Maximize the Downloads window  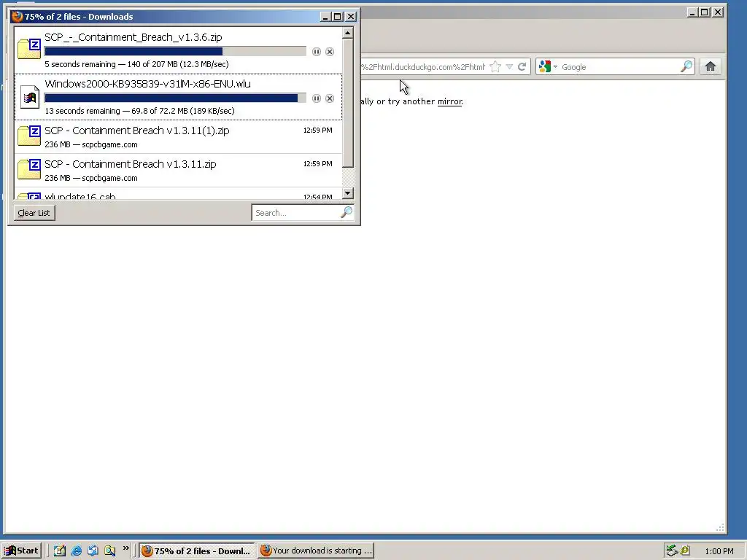click(x=337, y=17)
